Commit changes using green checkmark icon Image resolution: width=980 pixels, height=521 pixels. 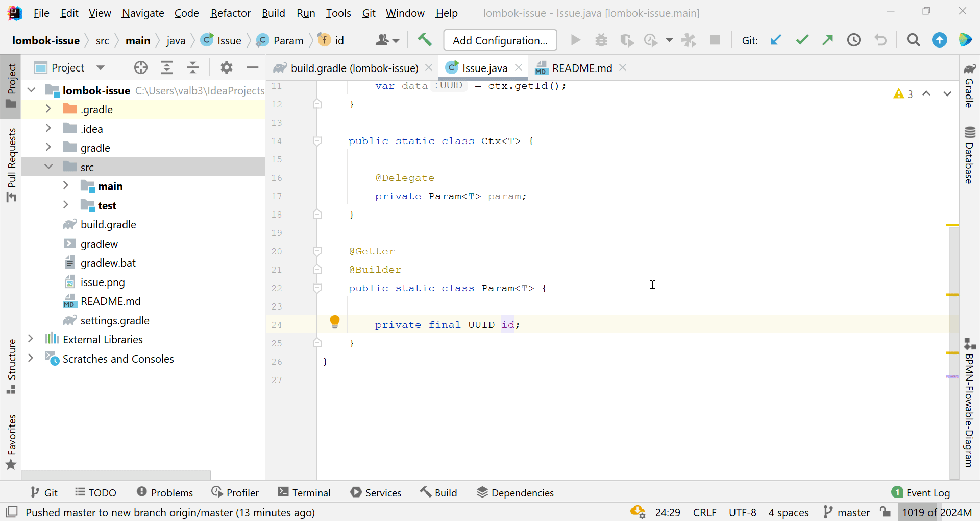[x=802, y=40]
